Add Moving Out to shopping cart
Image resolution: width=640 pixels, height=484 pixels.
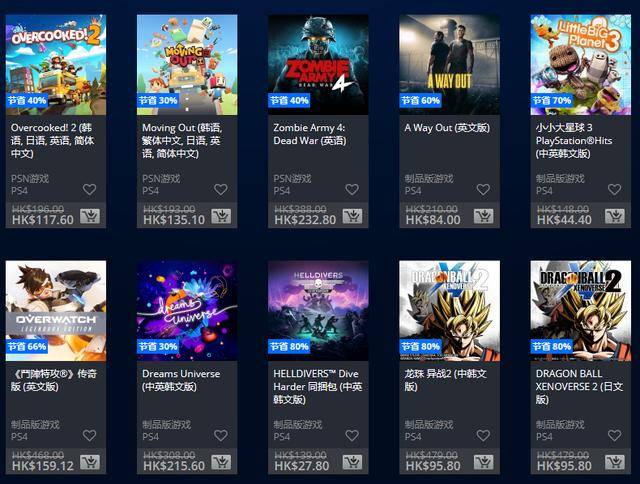221,216
